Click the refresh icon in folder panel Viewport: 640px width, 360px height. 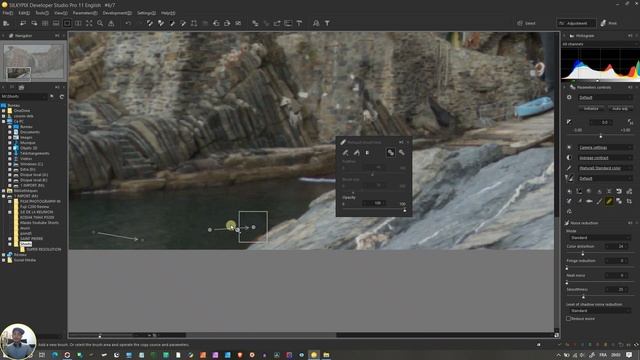pos(62,97)
